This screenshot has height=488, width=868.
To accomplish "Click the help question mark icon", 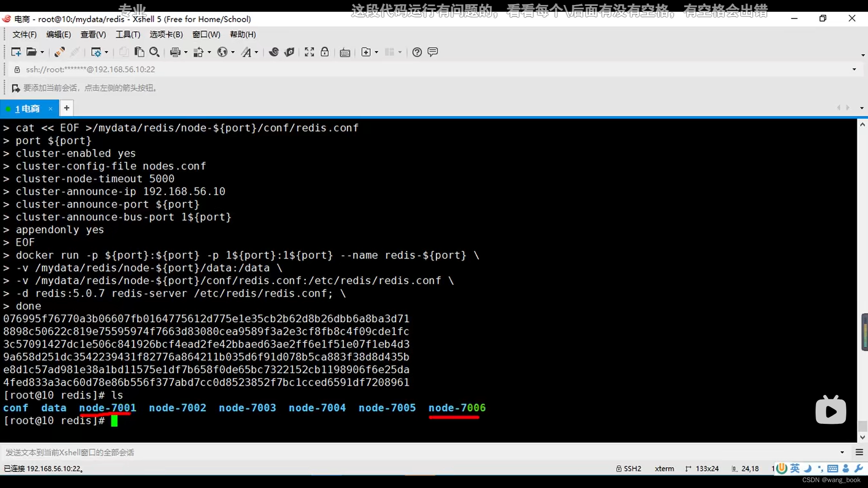I will coord(417,52).
